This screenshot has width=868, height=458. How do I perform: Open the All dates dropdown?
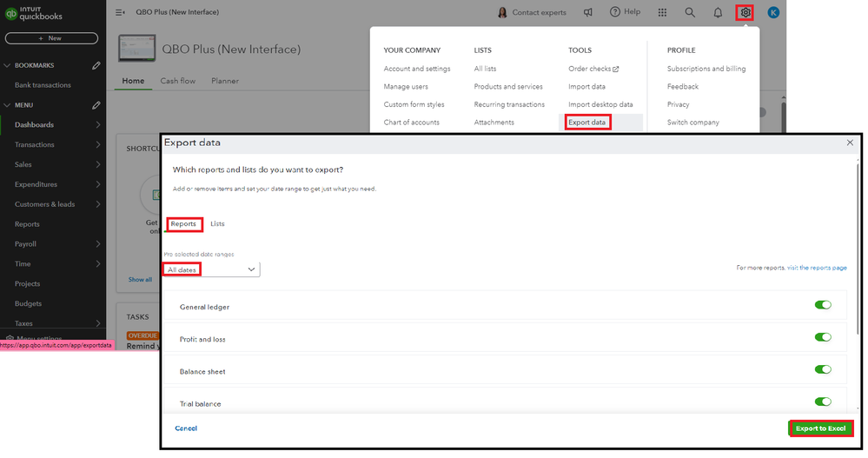[211, 269]
